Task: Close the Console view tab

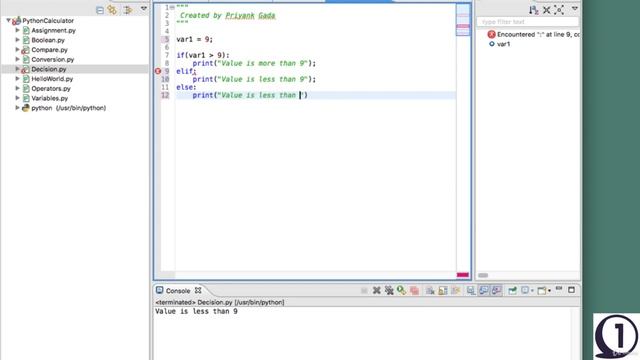Action: (198, 290)
